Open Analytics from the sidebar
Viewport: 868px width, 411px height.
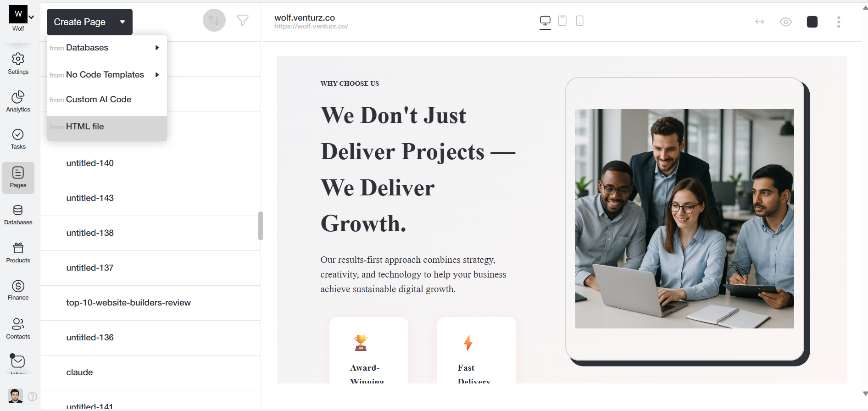(x=18, y=101)
